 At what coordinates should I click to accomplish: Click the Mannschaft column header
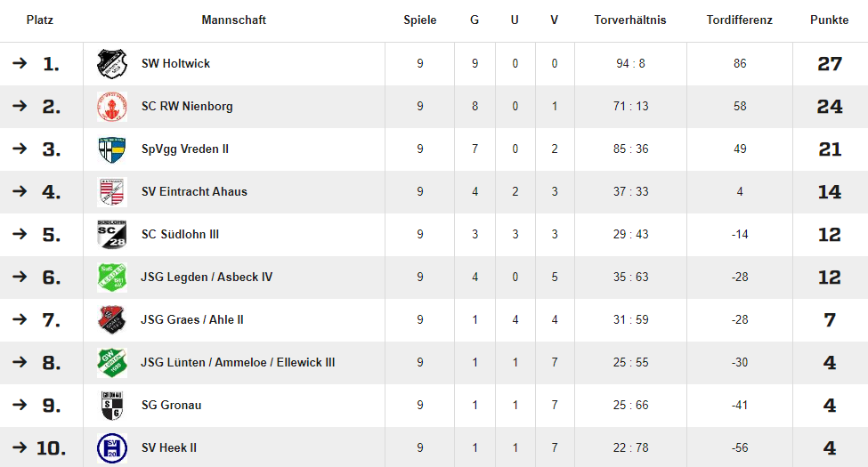tap(233, 20)
